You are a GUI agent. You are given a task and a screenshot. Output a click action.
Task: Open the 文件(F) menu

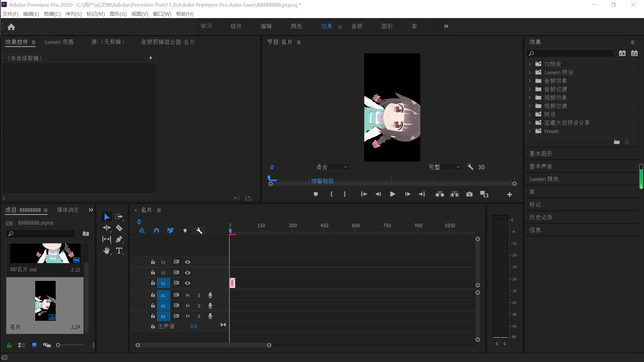[10, 14]
